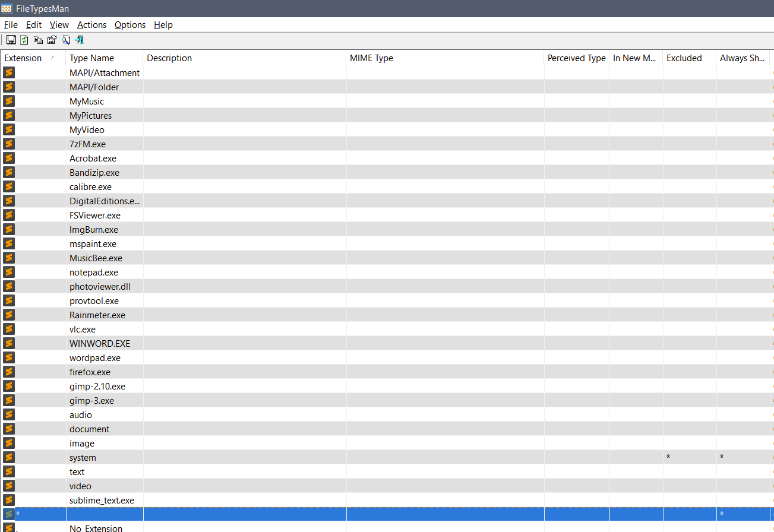Click the Always Show asterisk in system row
The width and height of the screenshot is (774, 532).
point(722,458)
